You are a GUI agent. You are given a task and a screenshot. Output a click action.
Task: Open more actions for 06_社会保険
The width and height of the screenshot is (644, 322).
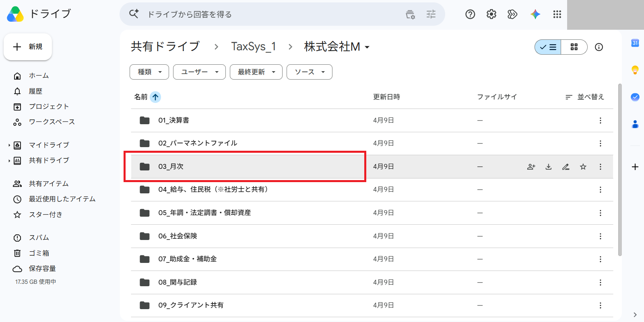[x=601, y=236]
